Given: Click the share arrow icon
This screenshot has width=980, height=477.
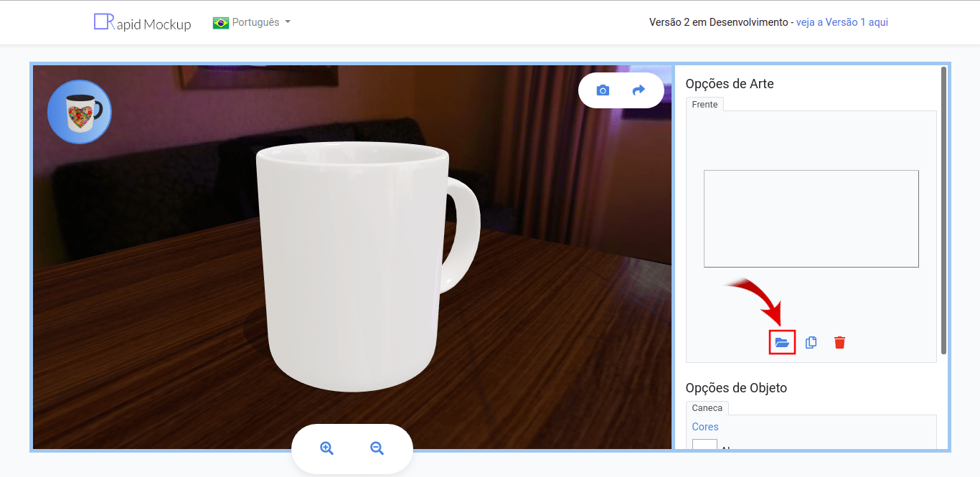Looking at the screenshot, I should click(x=639, y=90).
